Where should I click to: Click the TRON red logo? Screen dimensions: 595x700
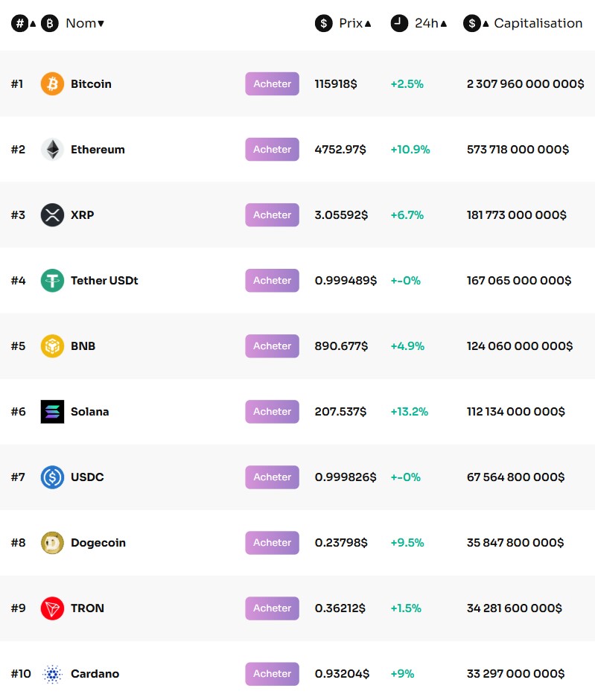point(51,608)
